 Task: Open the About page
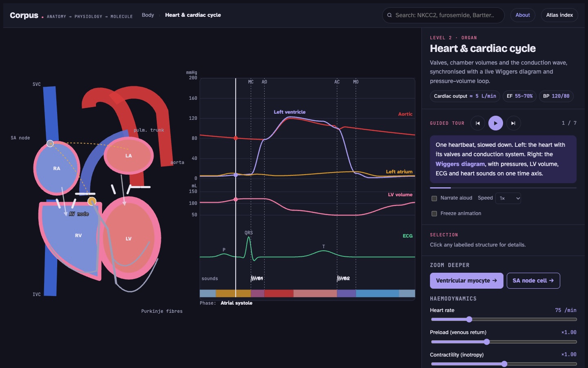(523, 15)
